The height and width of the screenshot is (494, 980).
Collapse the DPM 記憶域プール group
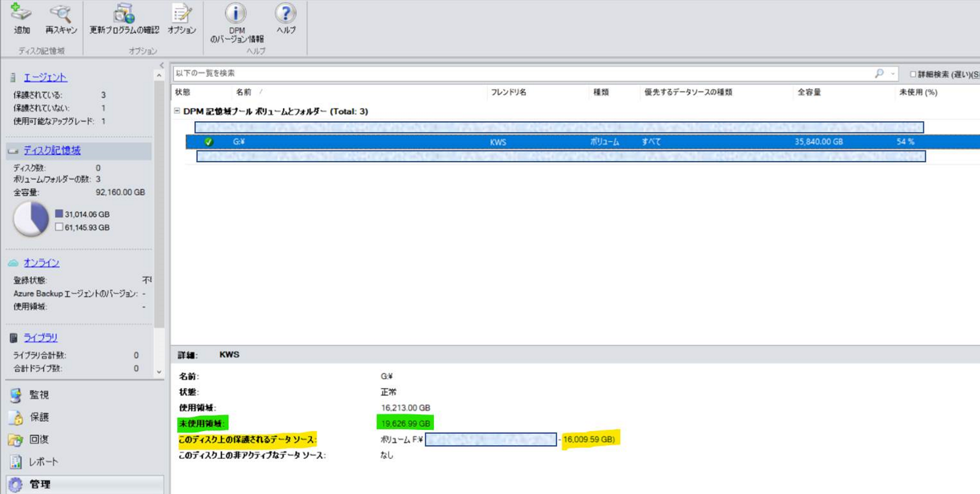177,111
